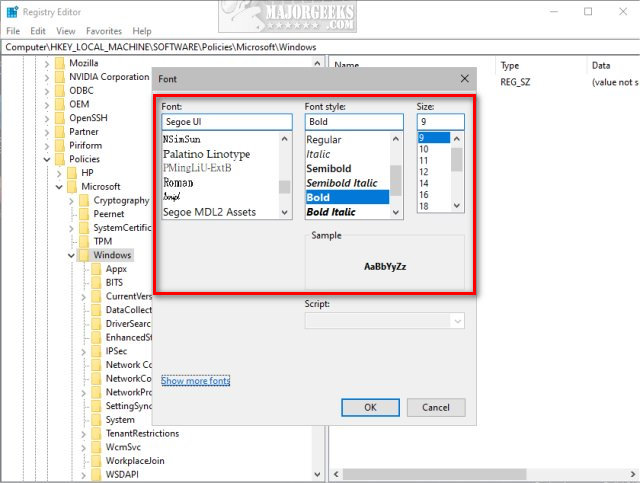This screenshot has height=483, width=640.
Task: Select the Mozilla folder icon
Action: 60,63
